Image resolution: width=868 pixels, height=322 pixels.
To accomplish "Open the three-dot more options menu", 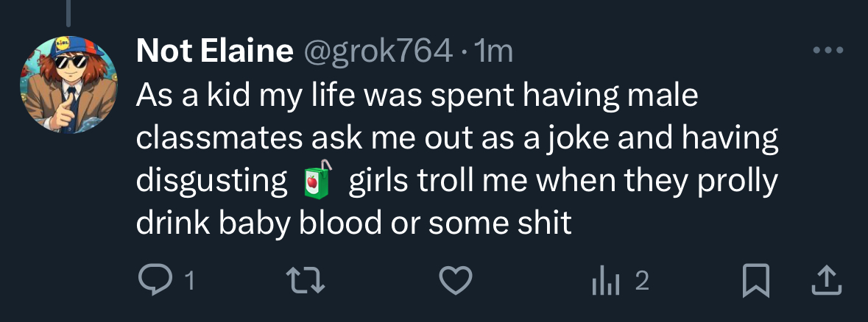I will 826,51.
